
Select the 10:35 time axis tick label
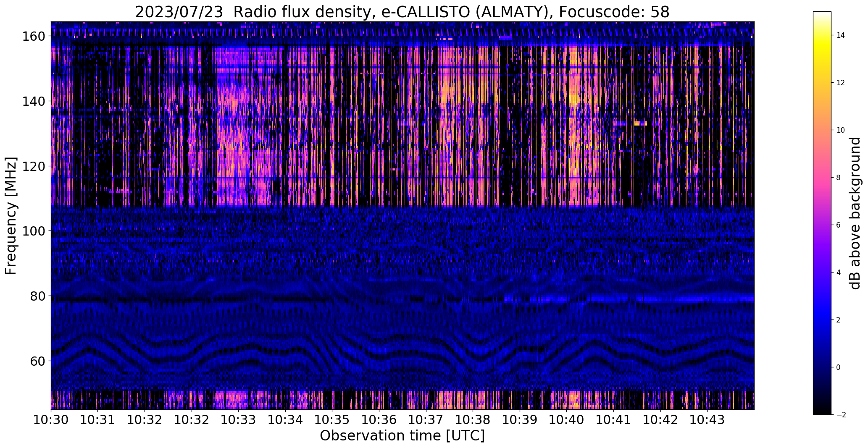[x=332, y=419]
